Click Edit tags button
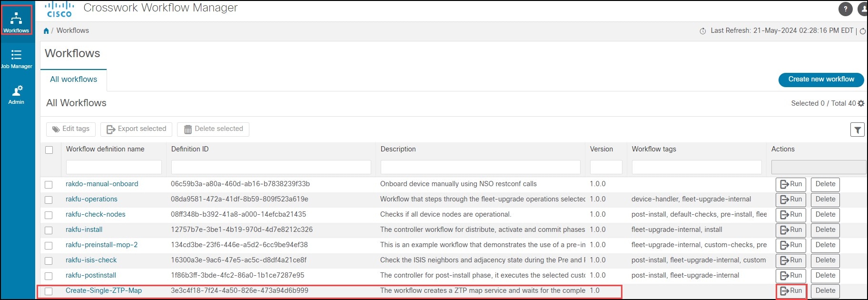This screenshot has width=868, height=300. pyautogui.click(x=71, y=129)
